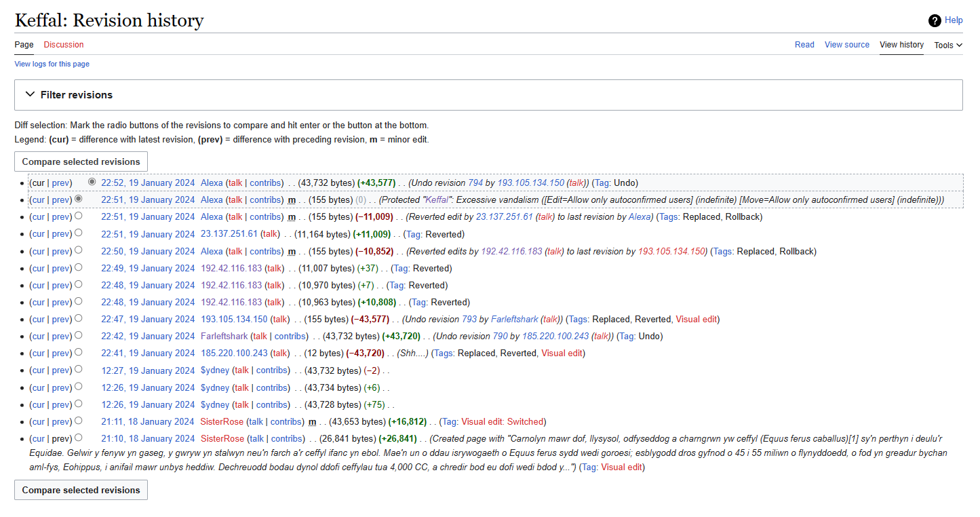Select radio for the 22:48 revision with 10,970 bytes
The height and width of the screenshot is (517, 980).
click(79, 284)
